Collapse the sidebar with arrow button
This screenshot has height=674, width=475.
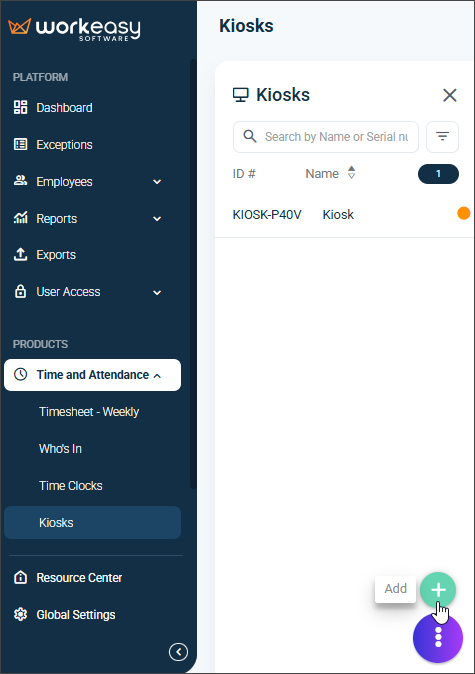point(178,652)
